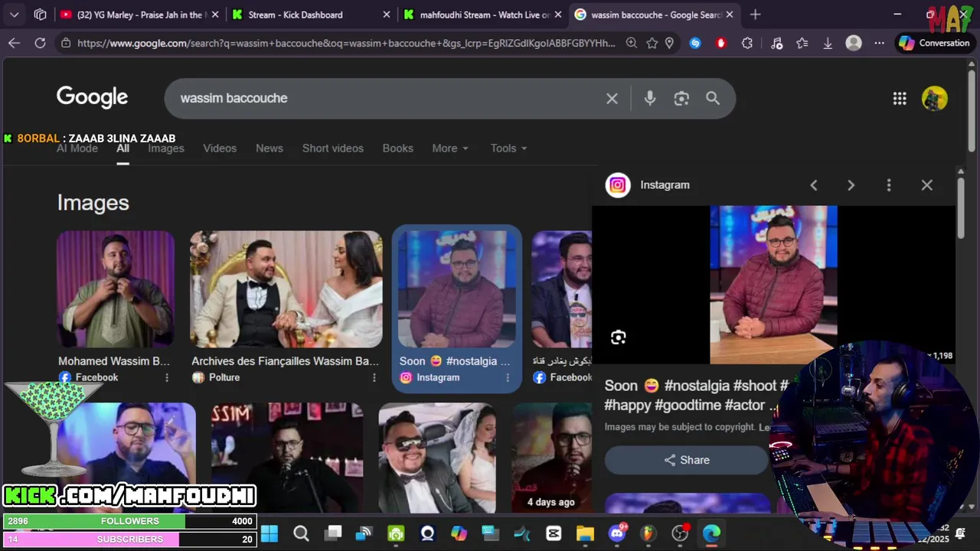Viewport: 980px width, 551px height.
Task: Open the Soon #nostalgia #shoot caption link
Action: (696, 395)
